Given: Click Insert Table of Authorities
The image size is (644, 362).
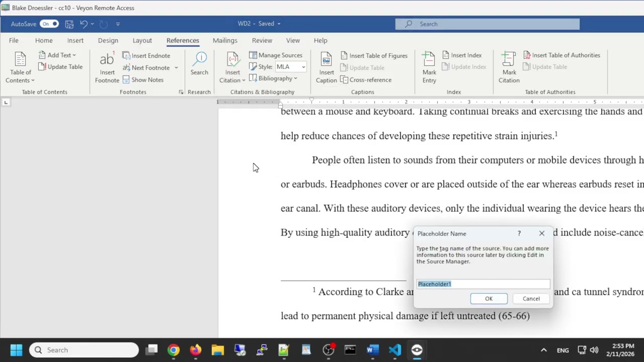Looking at the screenshot, I should [x=561, y=55].
